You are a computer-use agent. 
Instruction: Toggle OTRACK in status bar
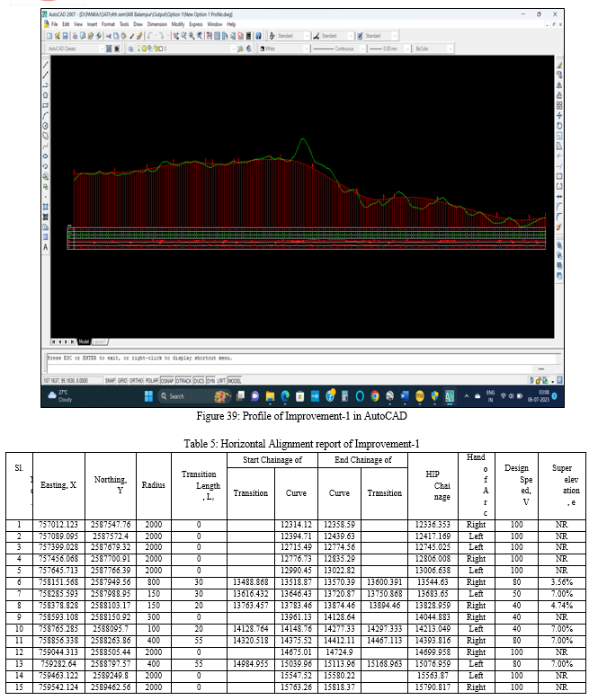(183, 381)
